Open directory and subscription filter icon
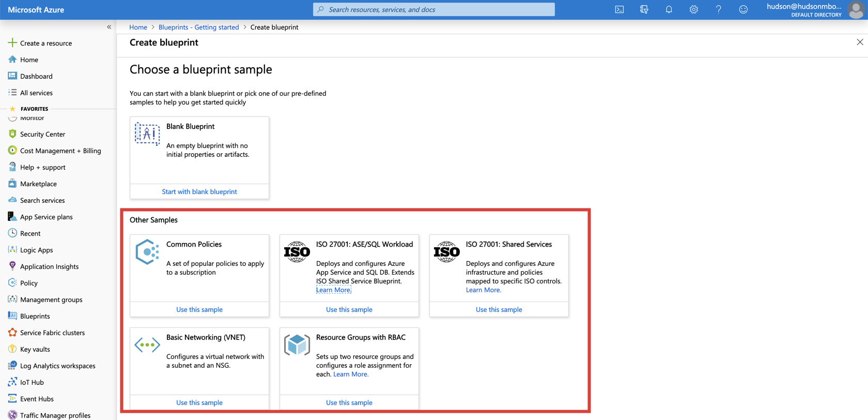Image resolution: width=868 pixels, height=420 pixels. 644,9
